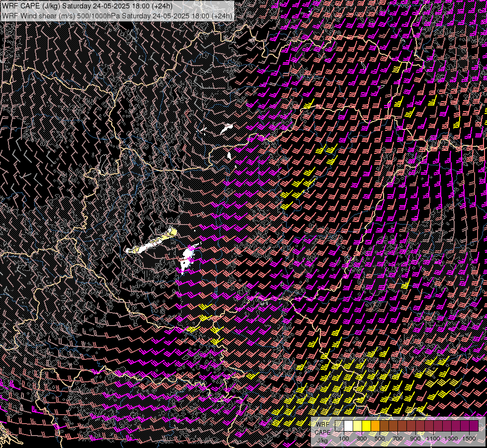Select the bright yellow 300 J/kg swatch
487x448 pixels.
(x=367, y=426)
